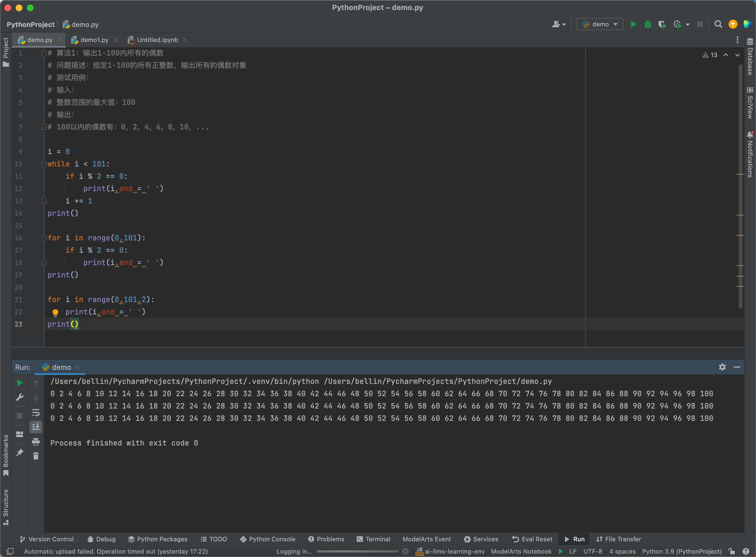Open Search Everywhere magnifier icon
Viewport: 756px width, 557px height.
click(718, 24)
